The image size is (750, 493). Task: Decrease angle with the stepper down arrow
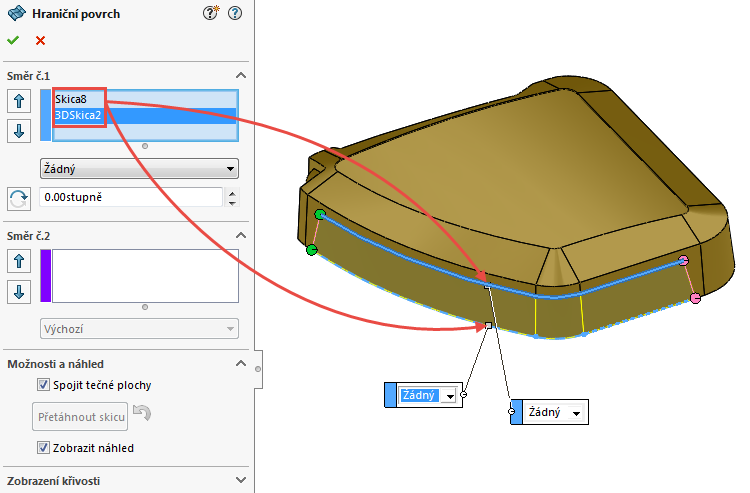click(x=232, y=203)
